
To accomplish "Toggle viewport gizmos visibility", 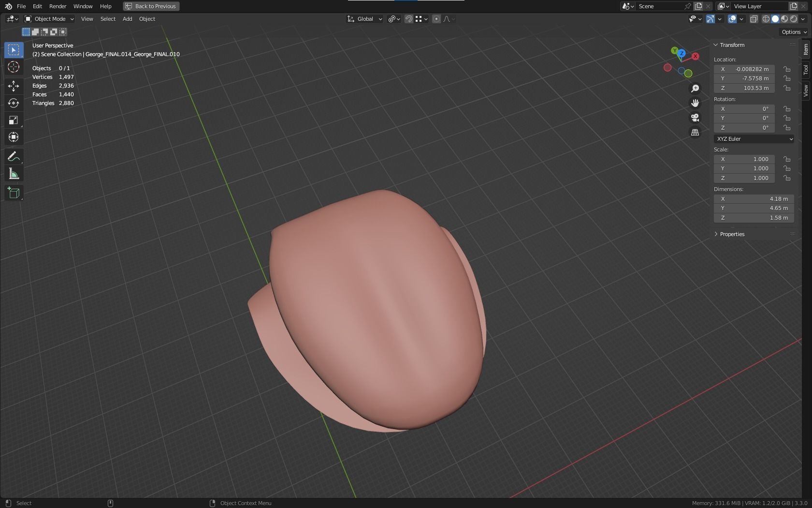I will [710, 19].
